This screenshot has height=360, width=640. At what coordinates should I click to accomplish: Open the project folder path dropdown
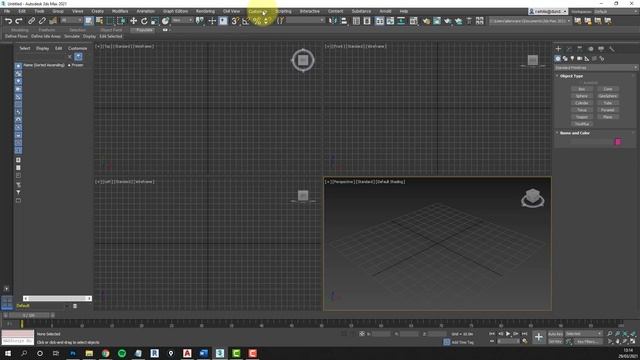530,21
